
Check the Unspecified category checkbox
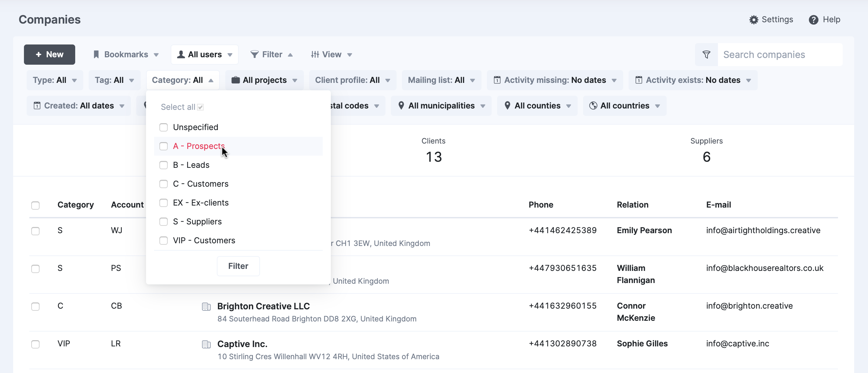point(164,127)
